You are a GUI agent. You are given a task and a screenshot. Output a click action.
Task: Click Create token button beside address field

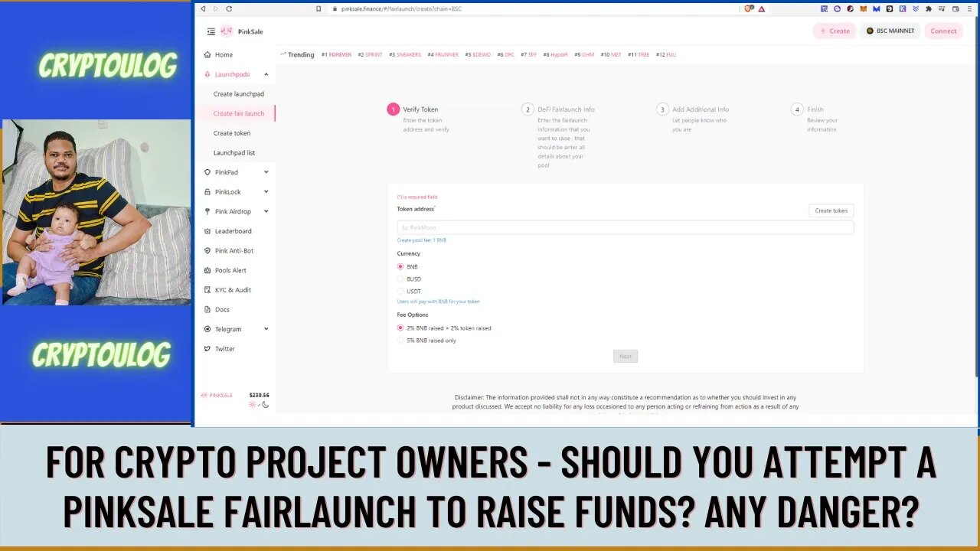[x=831, y=210]
